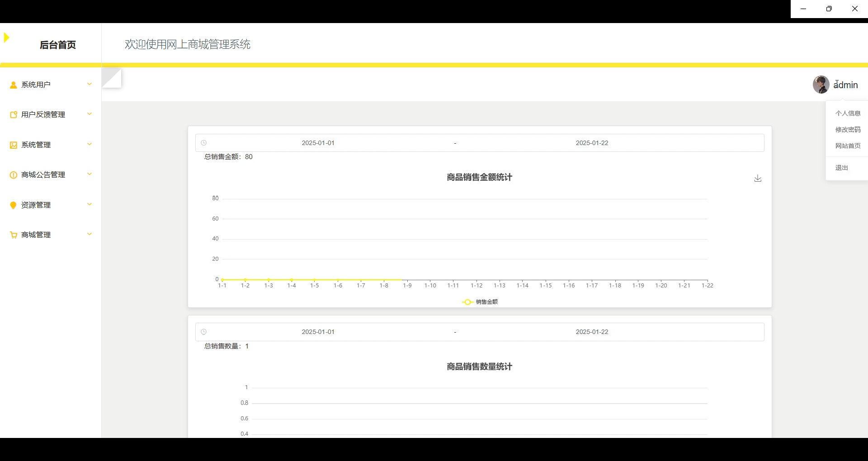868x461 pixels.
Task: Open the 商城公告管理 sidebar menu
Action: point(51,174)
